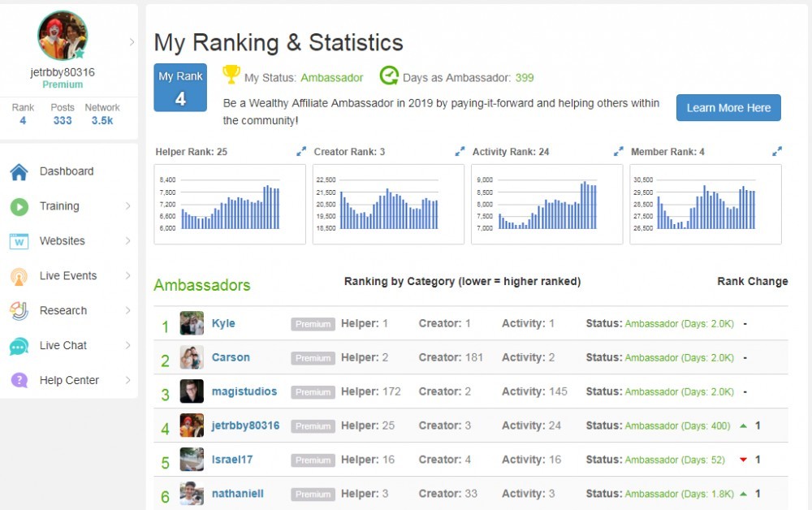Click the Member Rank bar chart
Image resolution: width=812 pixels, height=510 pixels.
click(706, 204)
